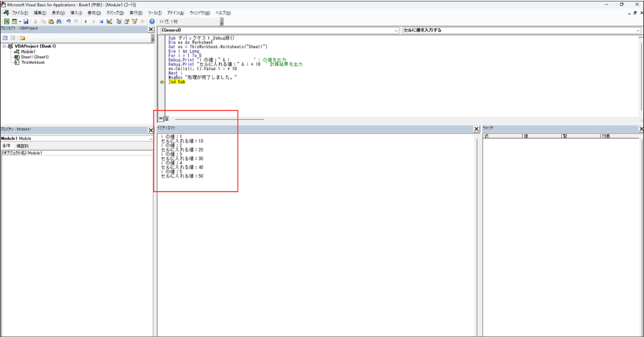Viewport: 644px width, 338px height.
Task: Collapse the VBAProject (Book1) tree node
Action: coord(4,46)
